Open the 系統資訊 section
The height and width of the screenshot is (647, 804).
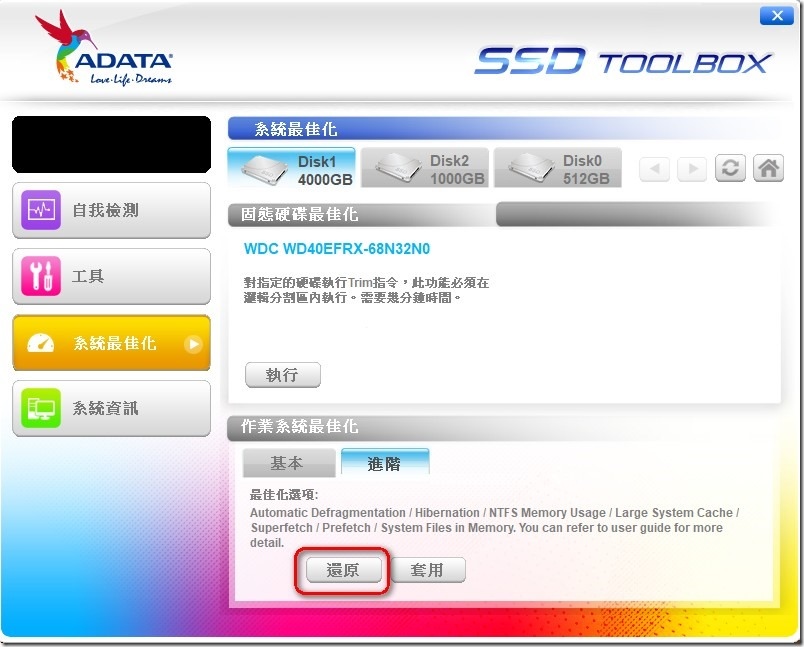click(x=111, y=409)
